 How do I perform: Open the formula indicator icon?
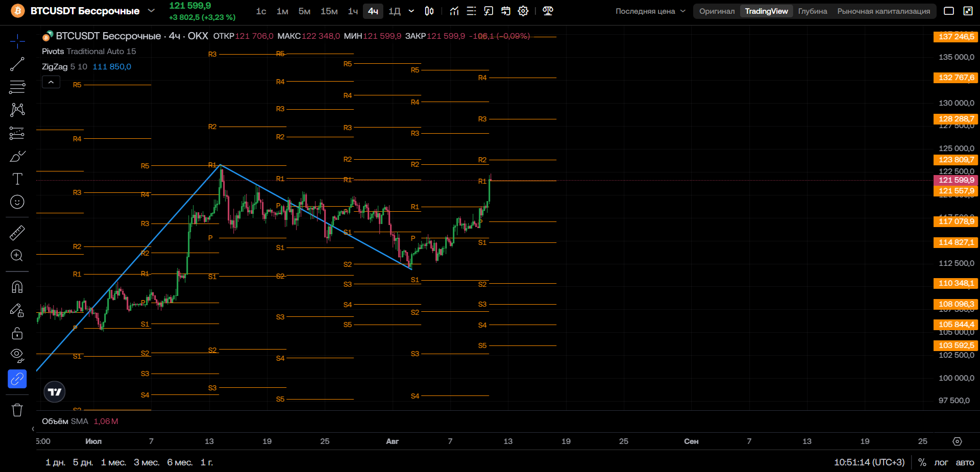click(488, 11)
